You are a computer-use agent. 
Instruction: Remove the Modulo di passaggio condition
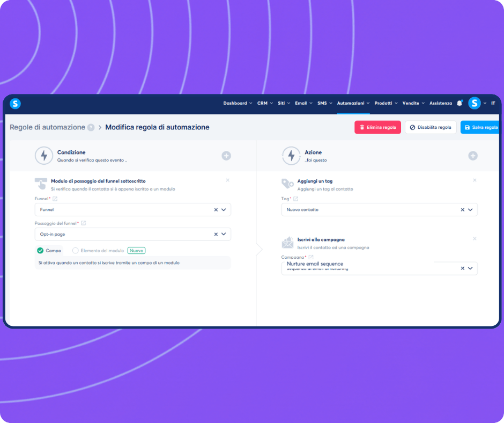[x=227, y=180]
